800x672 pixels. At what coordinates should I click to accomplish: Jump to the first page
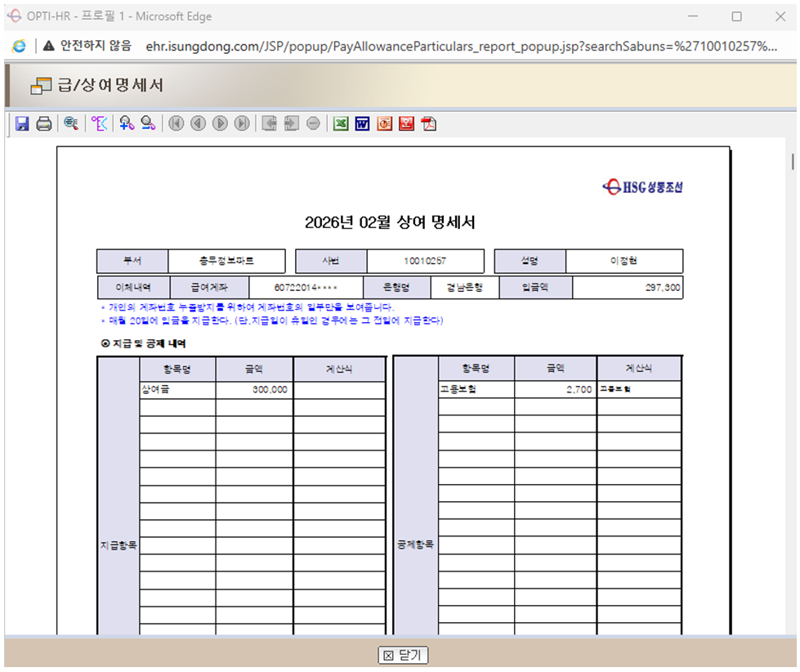coord(177,123)
